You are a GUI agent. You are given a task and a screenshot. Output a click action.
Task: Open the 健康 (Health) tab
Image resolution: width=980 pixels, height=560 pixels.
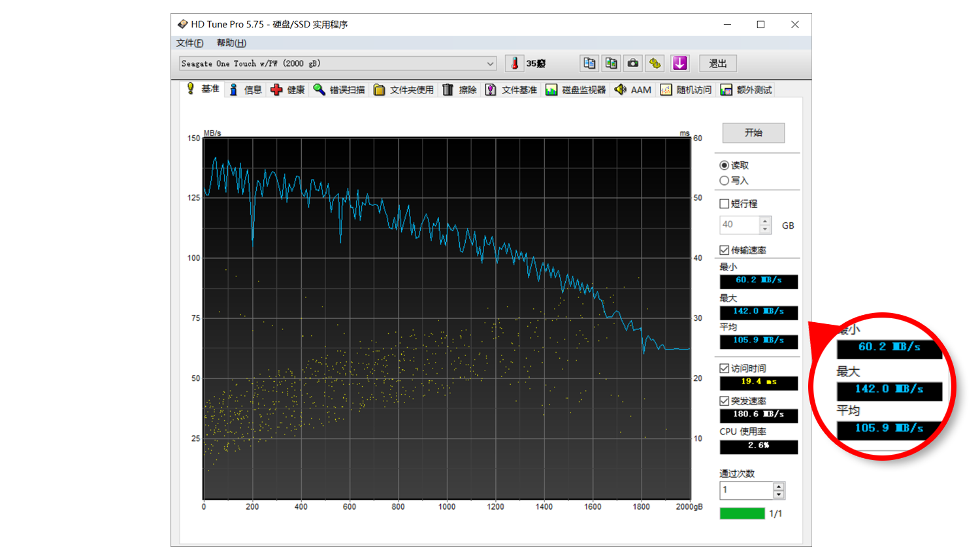(287, 90)
